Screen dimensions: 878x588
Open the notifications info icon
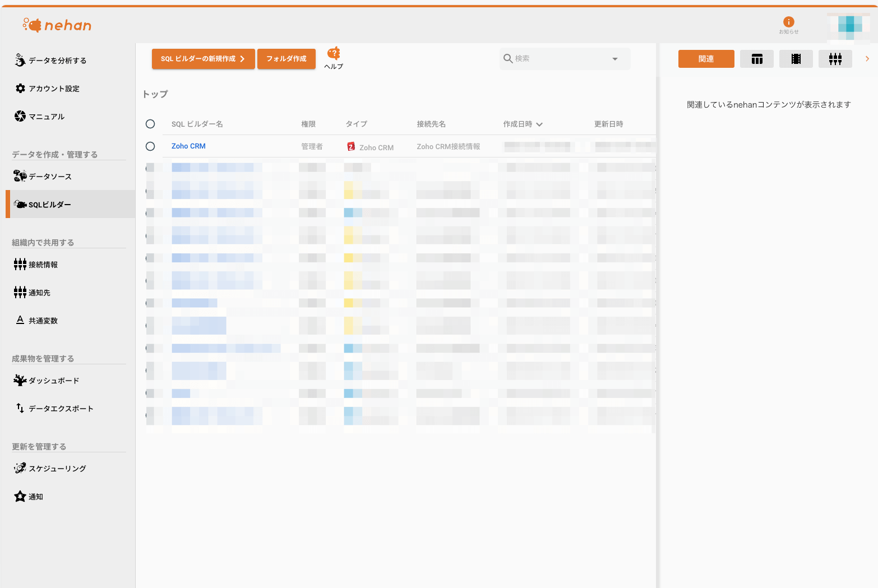click(x=788, y=22)
